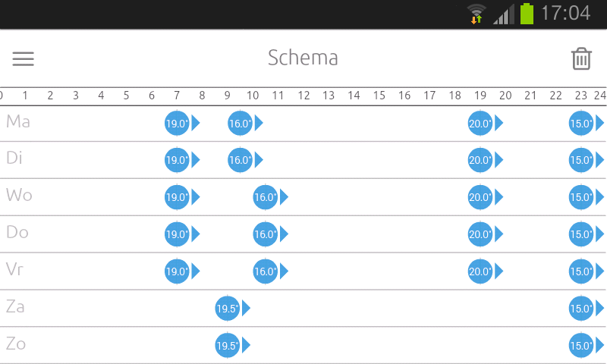Tap the Ma day row label
This screenshot has height=364, width=607.
click(x=18, y=121)
